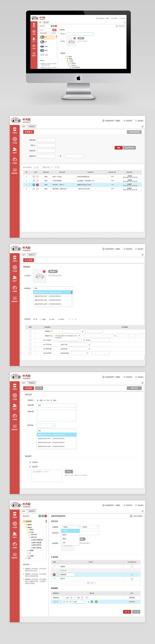
Task: Remove the uploaded 牛大图片 image
Action: point(44,272)
